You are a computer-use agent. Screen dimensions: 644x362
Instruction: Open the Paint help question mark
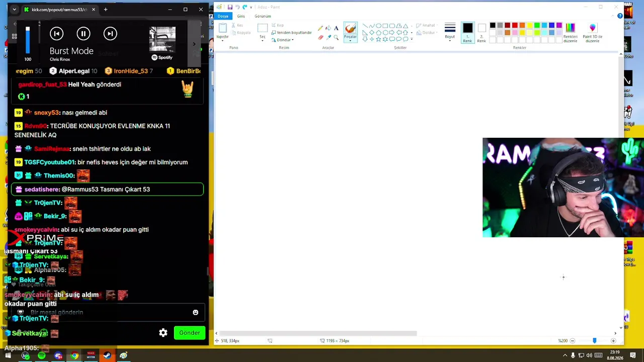(x=620, y=16)
